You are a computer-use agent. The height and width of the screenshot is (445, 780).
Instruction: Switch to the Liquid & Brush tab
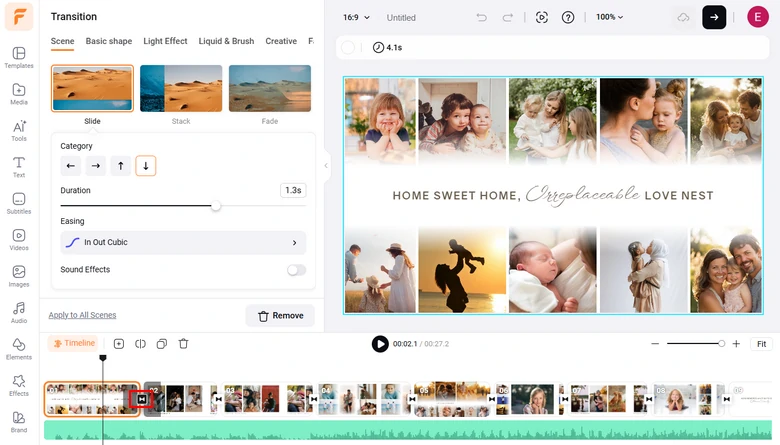click(x=226, y=41)
